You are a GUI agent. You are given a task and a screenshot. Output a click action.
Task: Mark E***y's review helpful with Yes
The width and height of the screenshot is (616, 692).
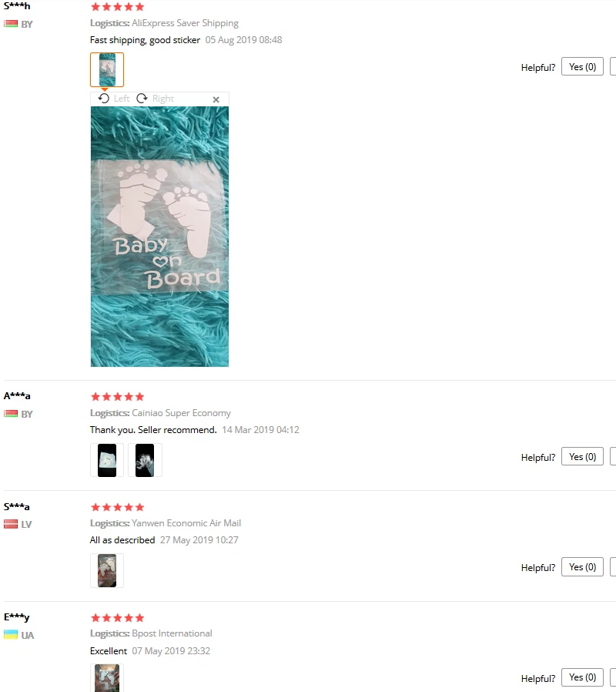[582, 677]
